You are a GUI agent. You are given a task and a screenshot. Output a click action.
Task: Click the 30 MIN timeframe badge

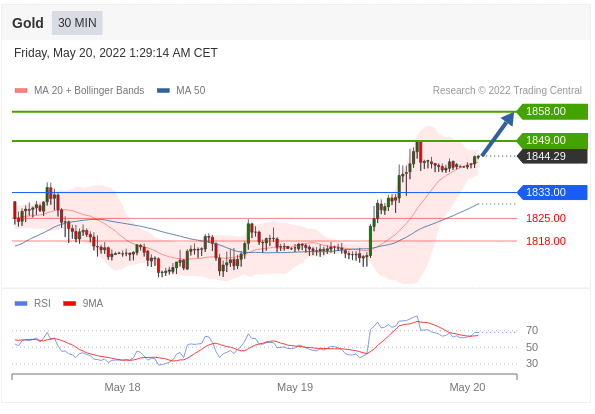pyautogui.click(x=77, y=23)
